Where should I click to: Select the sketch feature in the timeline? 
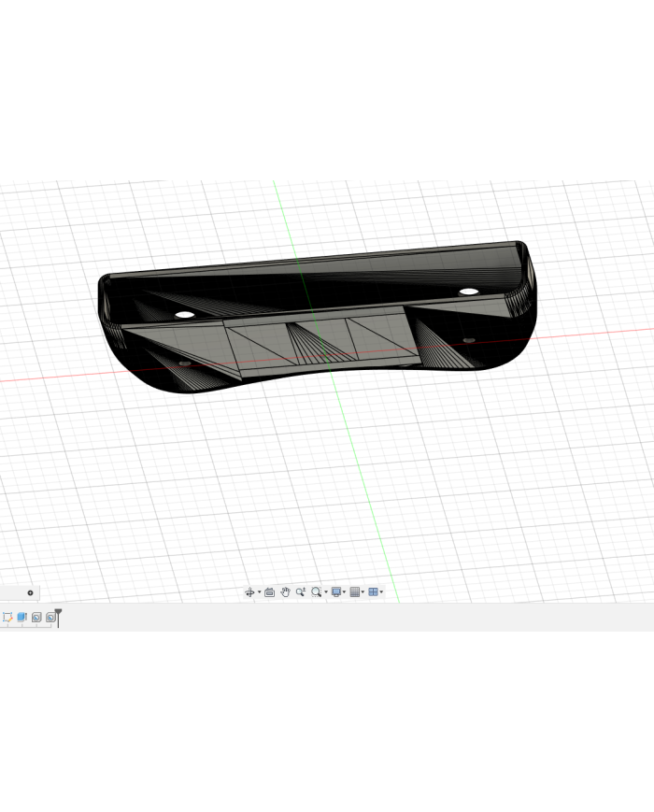[x=7, y=618]
